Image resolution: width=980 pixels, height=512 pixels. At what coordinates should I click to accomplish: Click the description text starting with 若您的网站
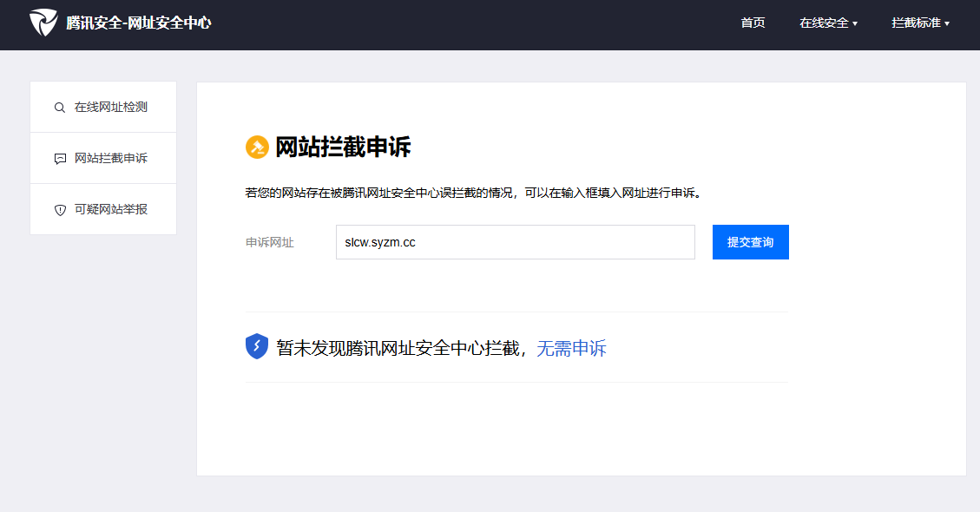tap(474, 194)
